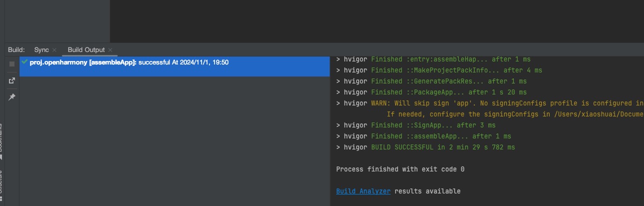Click the green success checkmark icon
The height and width of the screenshot is (206, 644).
point(24,62)
